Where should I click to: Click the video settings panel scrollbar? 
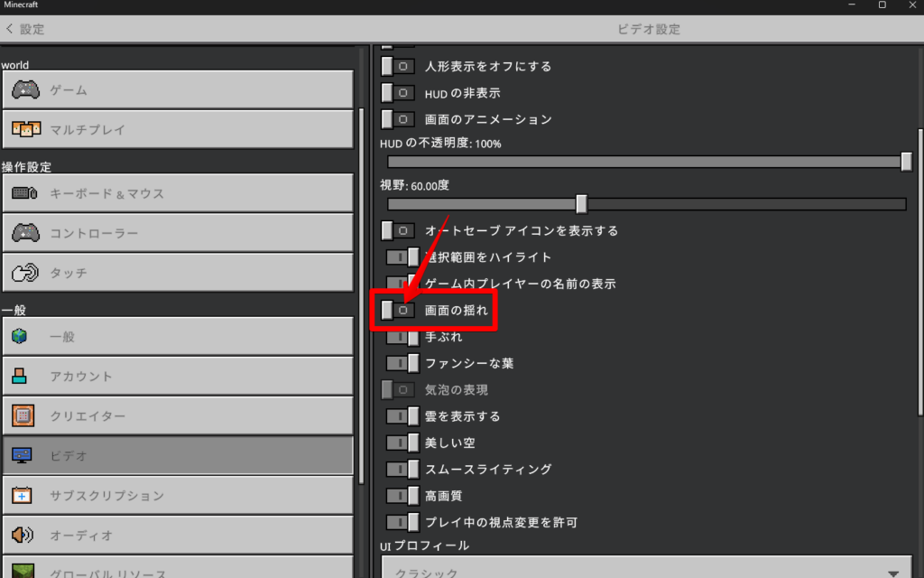[919, 271]
